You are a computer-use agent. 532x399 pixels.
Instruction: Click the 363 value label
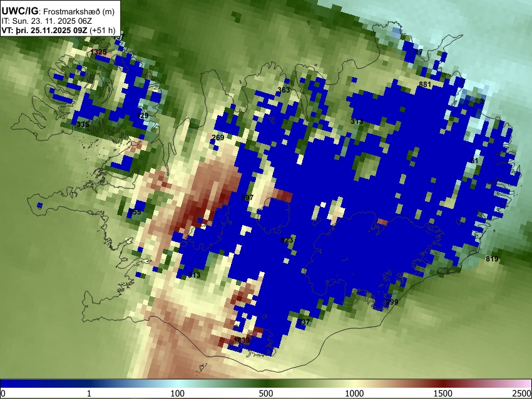pos(284,90)
